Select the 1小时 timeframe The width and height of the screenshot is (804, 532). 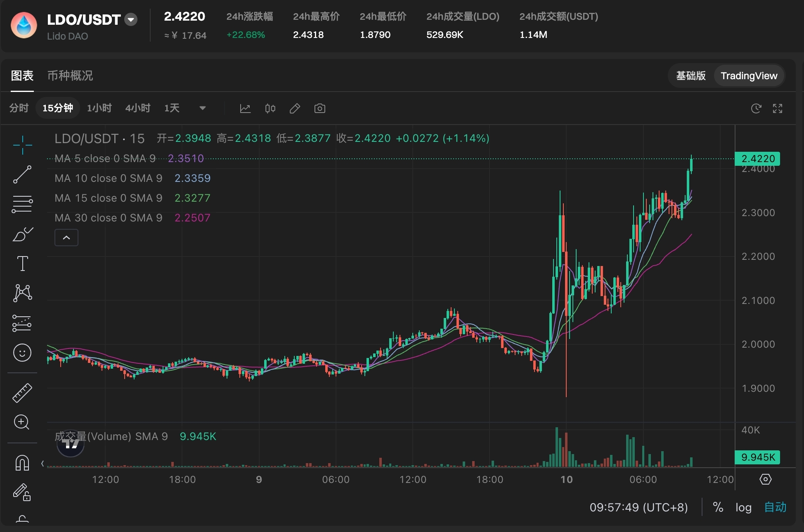point(99,108)
